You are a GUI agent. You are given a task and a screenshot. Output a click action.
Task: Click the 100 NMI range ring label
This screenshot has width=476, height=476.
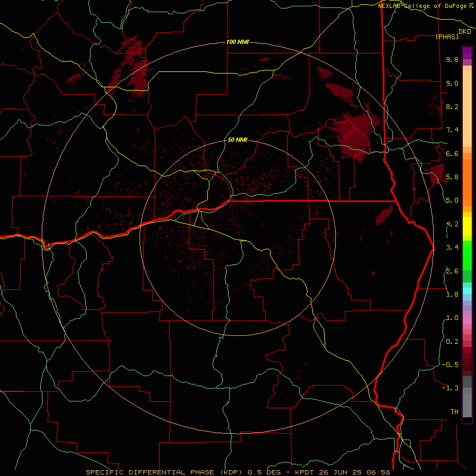tap(237, 42)
